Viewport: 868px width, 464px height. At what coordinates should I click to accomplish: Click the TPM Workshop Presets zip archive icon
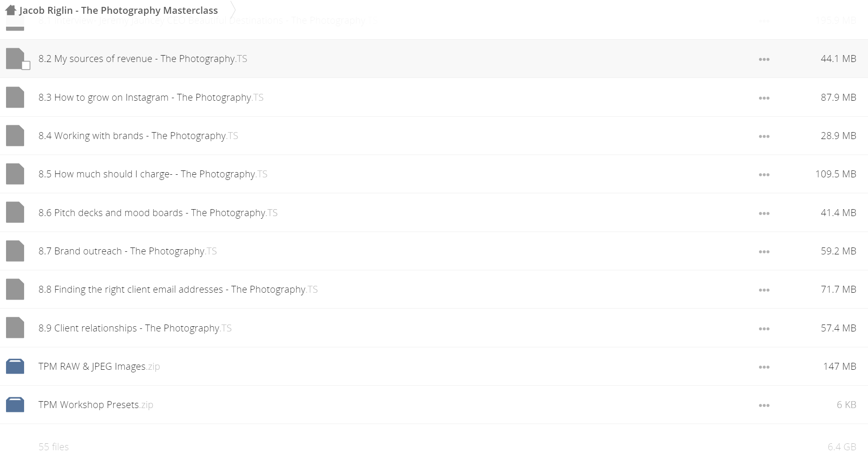coord(15,405)
